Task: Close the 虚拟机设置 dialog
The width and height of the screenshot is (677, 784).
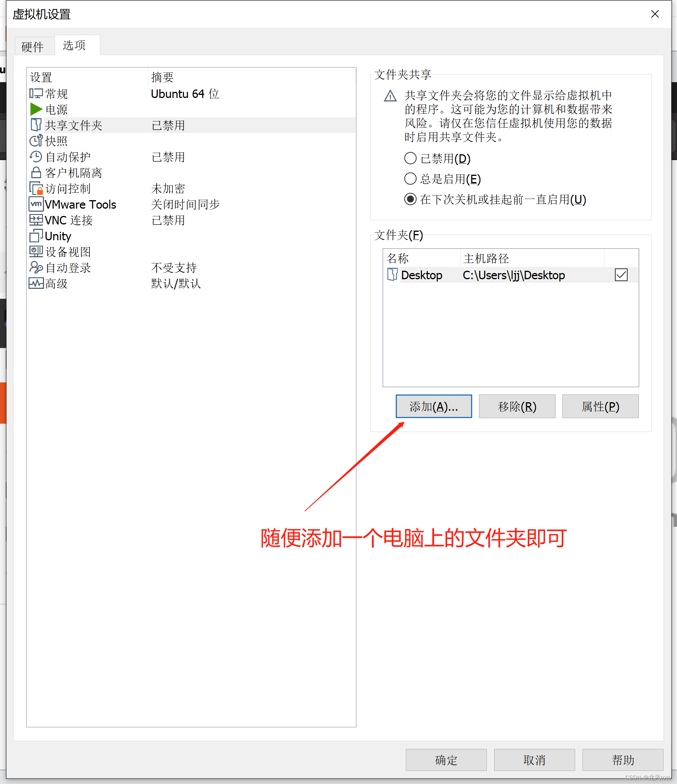Action: coord(655,14)
